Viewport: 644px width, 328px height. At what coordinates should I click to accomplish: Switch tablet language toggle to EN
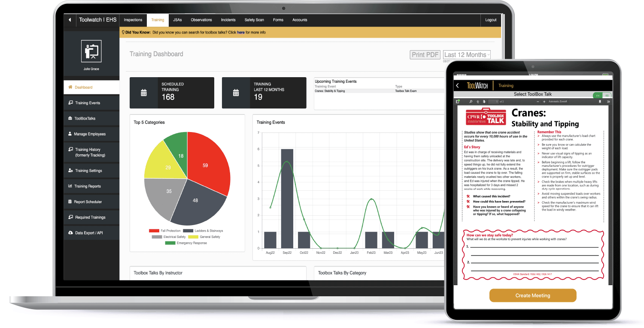point(598,96)
